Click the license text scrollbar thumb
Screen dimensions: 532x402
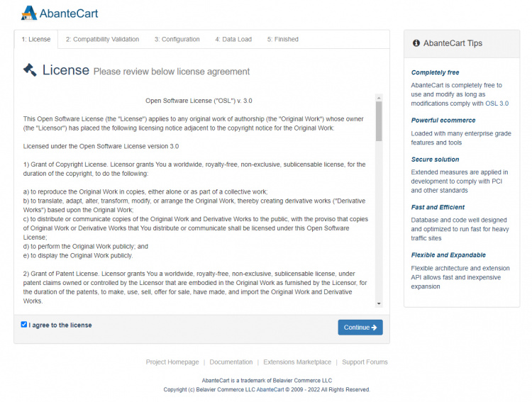pyautogui.click(x=379, y=122)
